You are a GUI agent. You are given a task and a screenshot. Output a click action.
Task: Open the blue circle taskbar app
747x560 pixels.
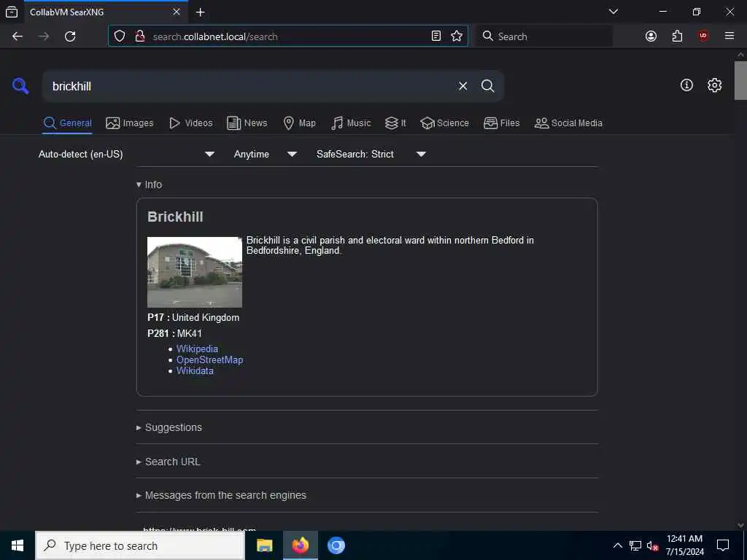point(336,545)
